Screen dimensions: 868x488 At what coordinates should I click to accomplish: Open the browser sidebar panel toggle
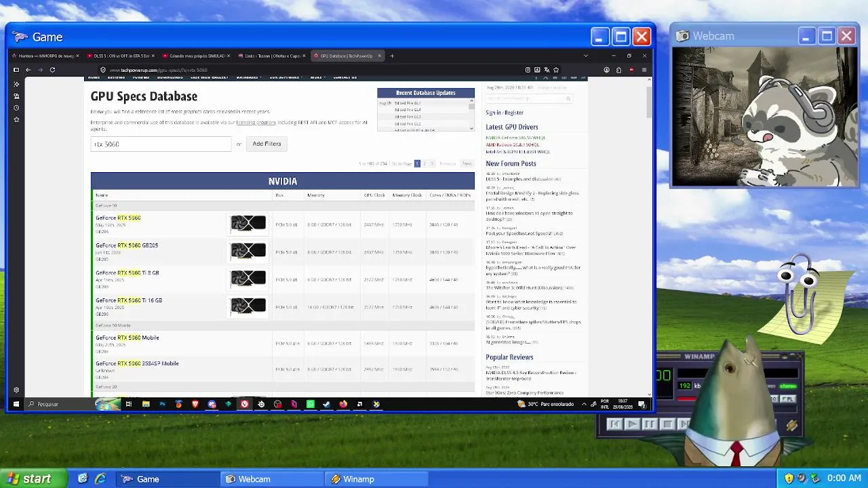coord(16,70)
